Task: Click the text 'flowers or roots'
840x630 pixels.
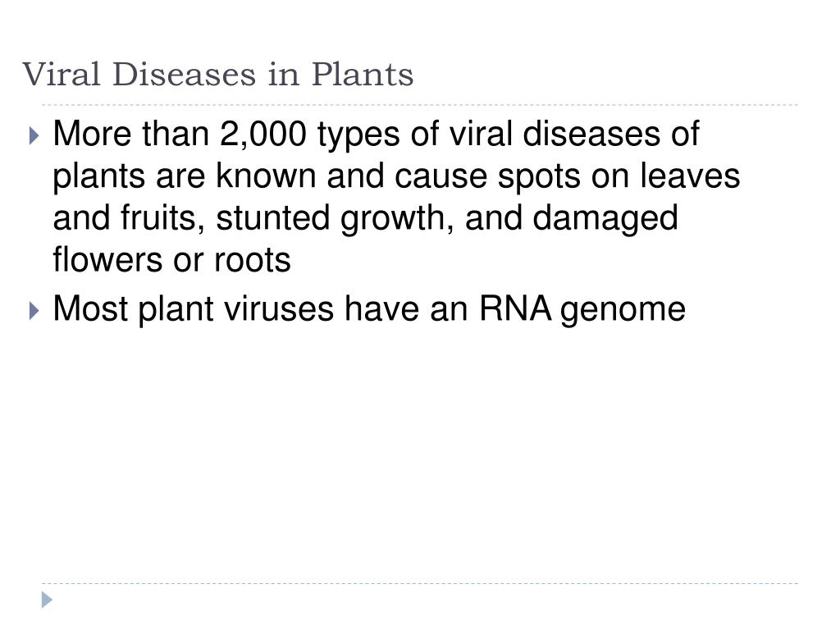Action: 172,260
